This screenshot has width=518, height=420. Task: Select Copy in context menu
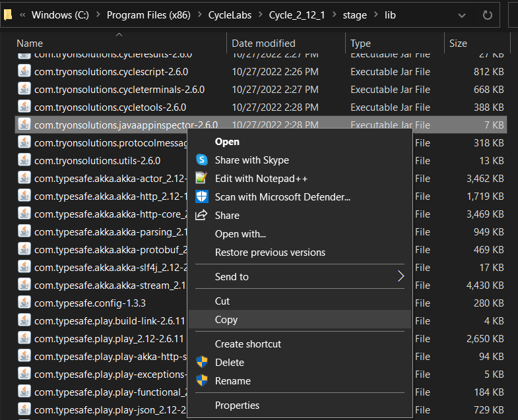tap(300, 320)
